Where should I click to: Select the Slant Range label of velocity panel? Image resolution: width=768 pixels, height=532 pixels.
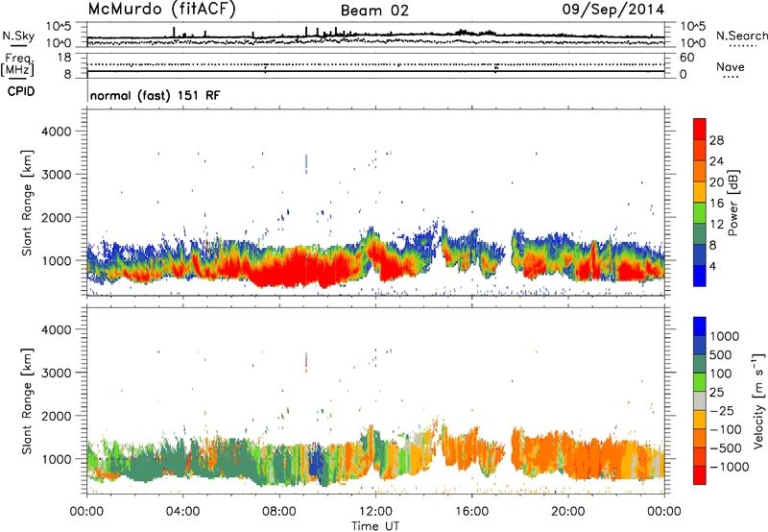point(27,401)
